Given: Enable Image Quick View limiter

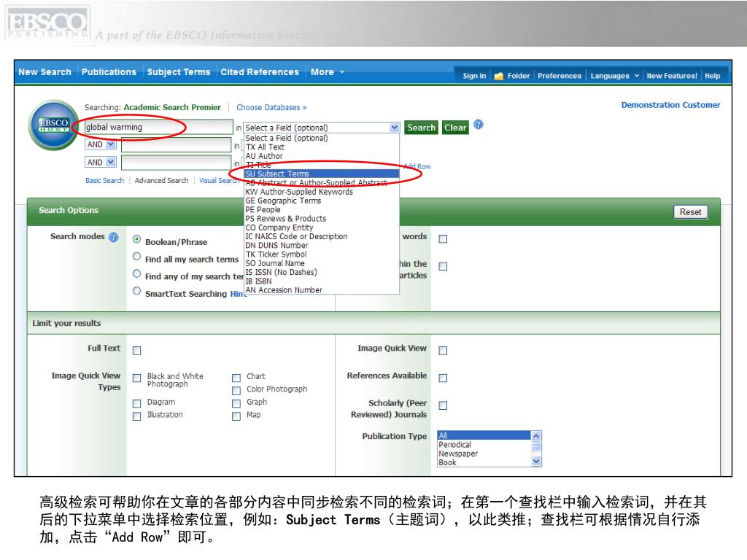Looking at the screenshot, I should 443,351.
